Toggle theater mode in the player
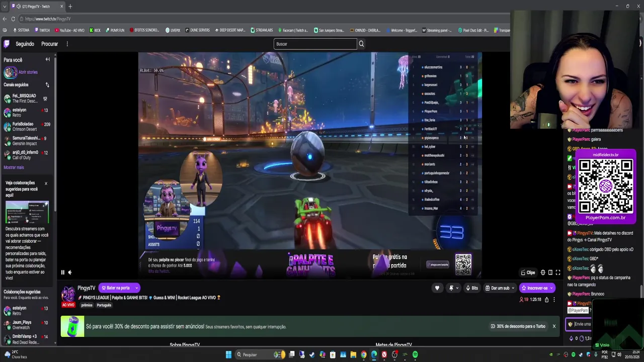This screenshot has height=362, width=644. coord(550,273)
